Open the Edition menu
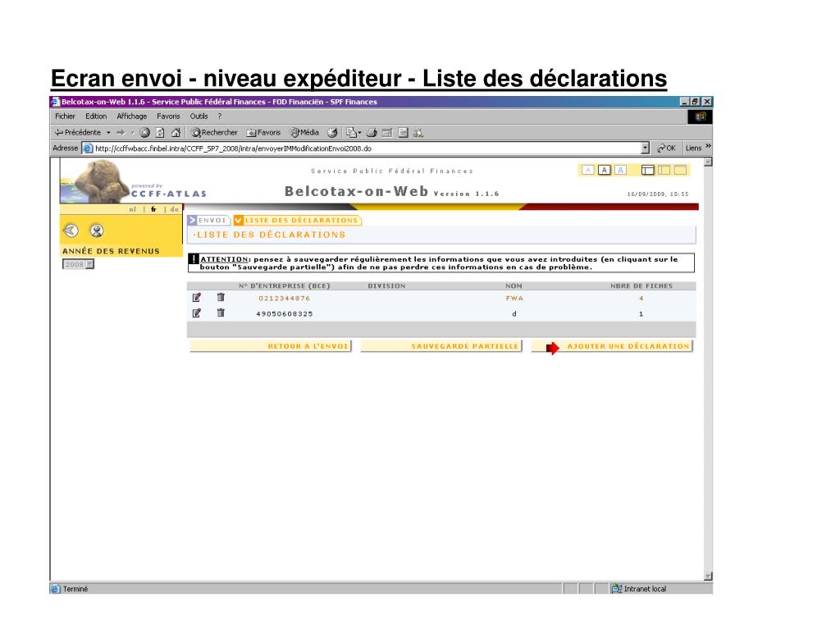 pyautogui.click(x=96, y=116)
